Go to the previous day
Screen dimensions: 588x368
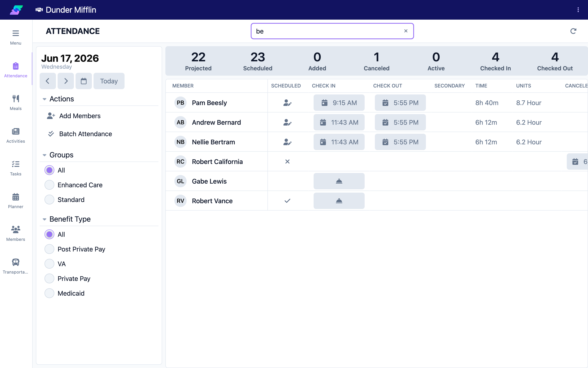[x=48, y=81]
